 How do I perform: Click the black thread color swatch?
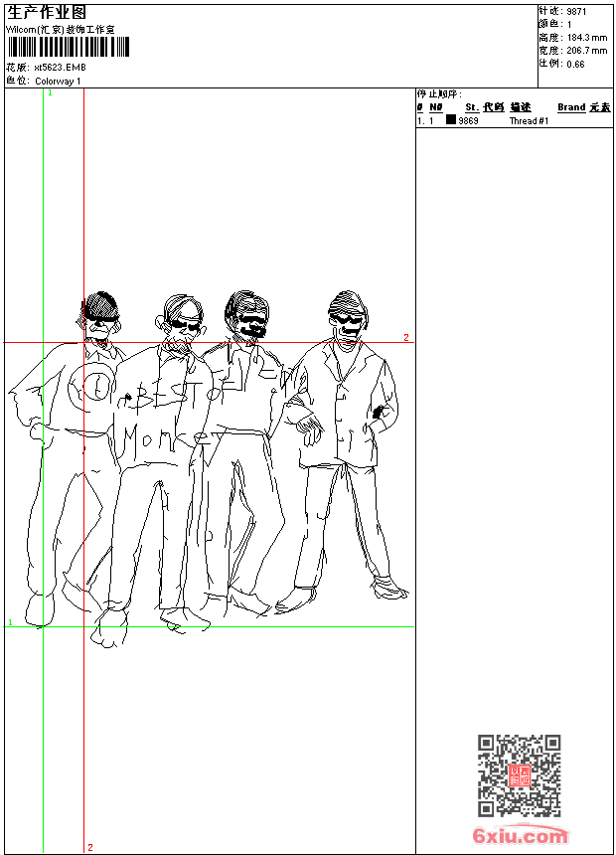pyautogui.click(x=451, y=119)
